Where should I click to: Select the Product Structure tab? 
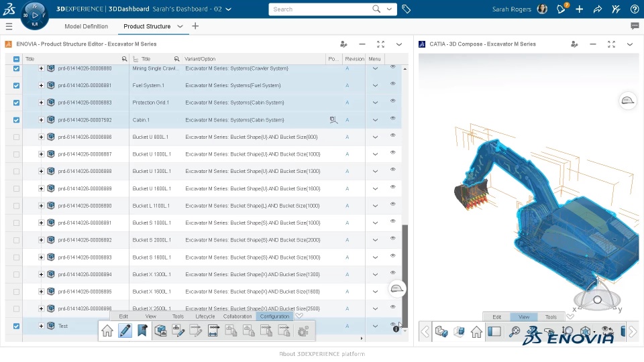147,26
